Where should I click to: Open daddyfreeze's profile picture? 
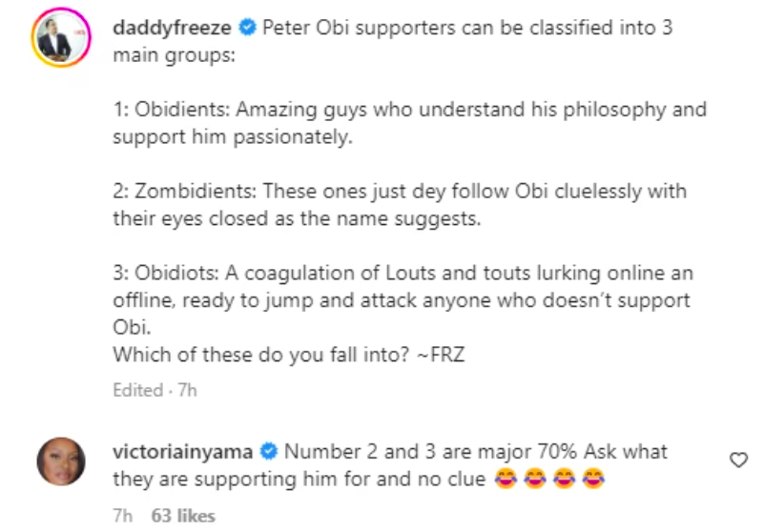(x=58, y=41)
